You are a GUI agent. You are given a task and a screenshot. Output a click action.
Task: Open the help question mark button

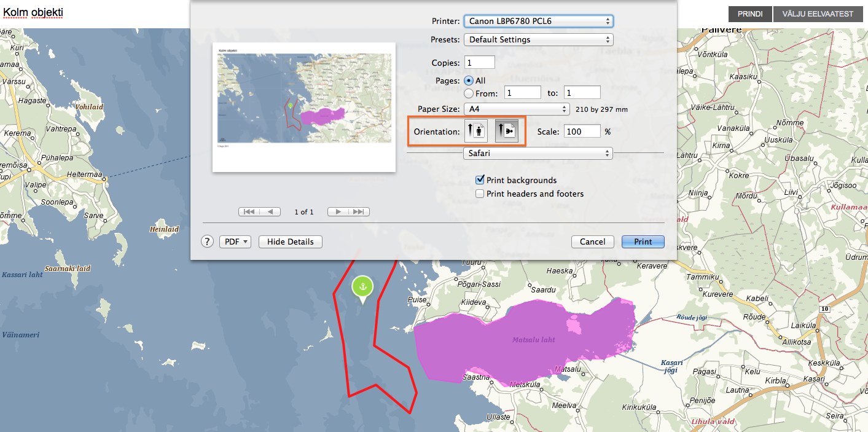(208, 242)
